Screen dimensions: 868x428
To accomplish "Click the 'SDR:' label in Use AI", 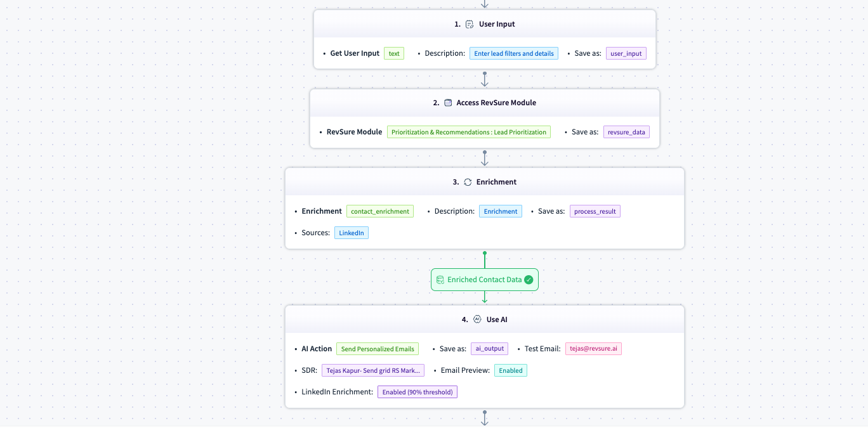I will point(309,370).
